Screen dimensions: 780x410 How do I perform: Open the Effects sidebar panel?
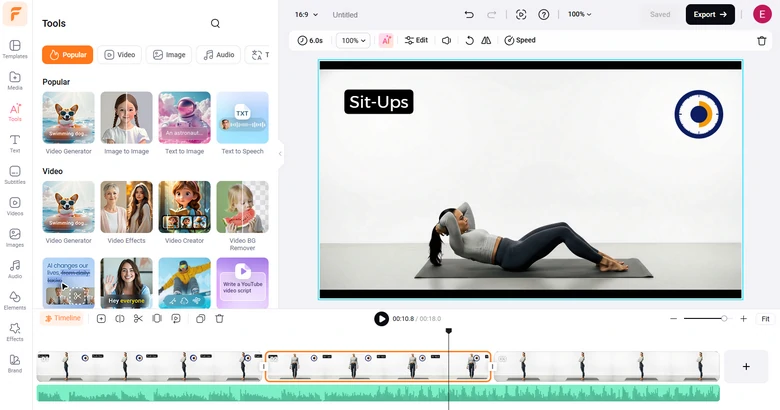click(x=15, y=331)
